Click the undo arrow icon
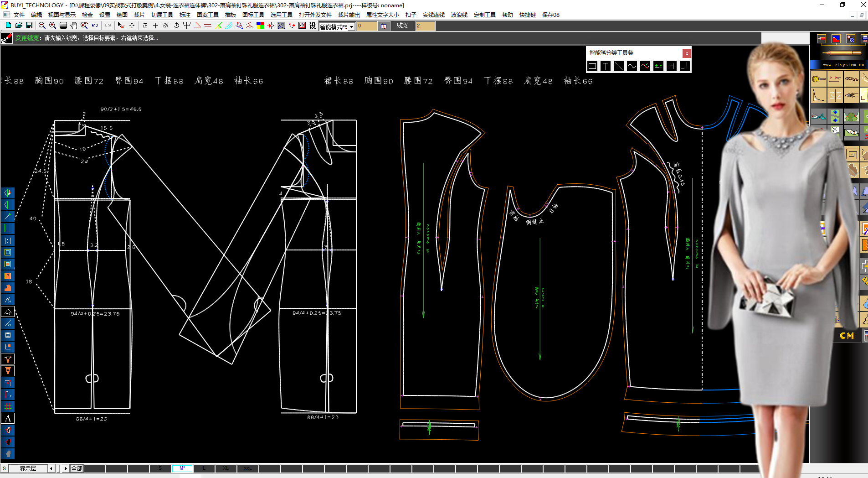 (95, 26)
